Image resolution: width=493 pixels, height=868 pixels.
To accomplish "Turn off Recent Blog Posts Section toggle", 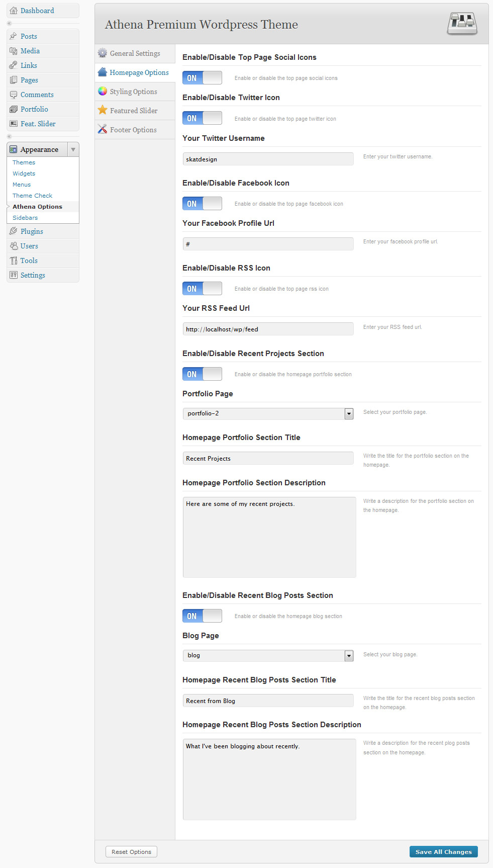I will 202,616.
